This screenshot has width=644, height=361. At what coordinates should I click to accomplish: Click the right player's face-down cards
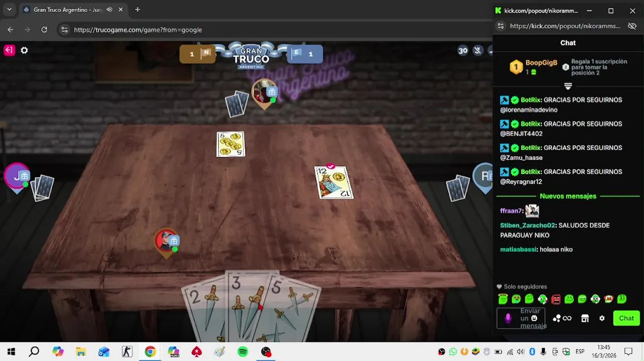tap(458, 188)
